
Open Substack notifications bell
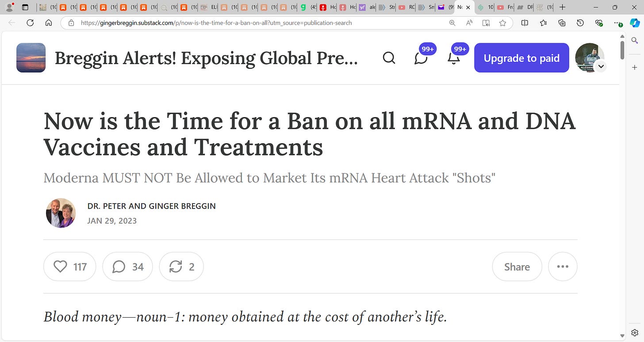point(454,58)
